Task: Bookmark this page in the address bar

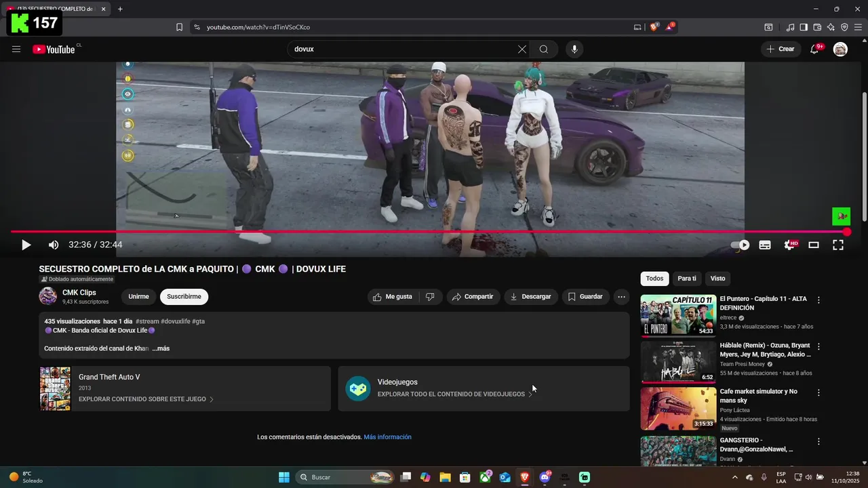Action: 179,27
